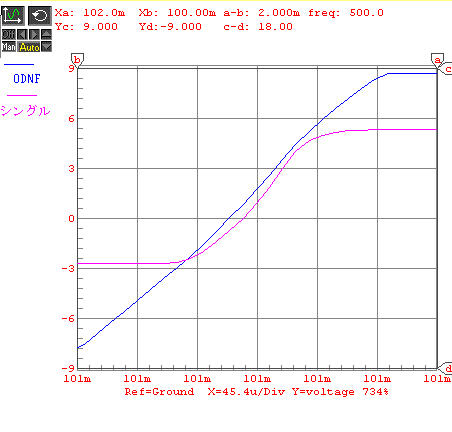
Task: Click the Xa cursor readout value
Action: pos(104,13)
